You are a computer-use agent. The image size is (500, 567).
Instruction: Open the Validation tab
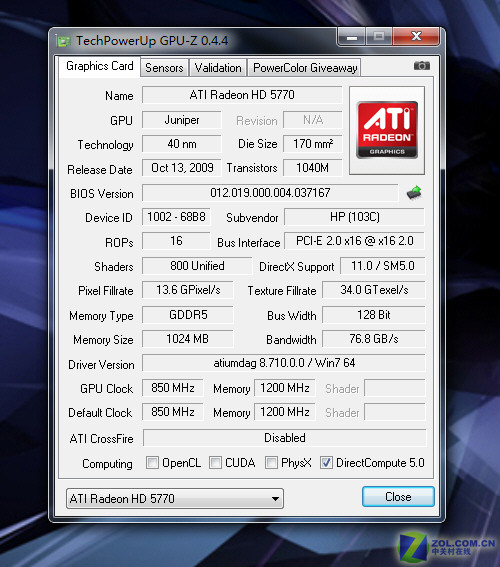(x=218, y=68)
